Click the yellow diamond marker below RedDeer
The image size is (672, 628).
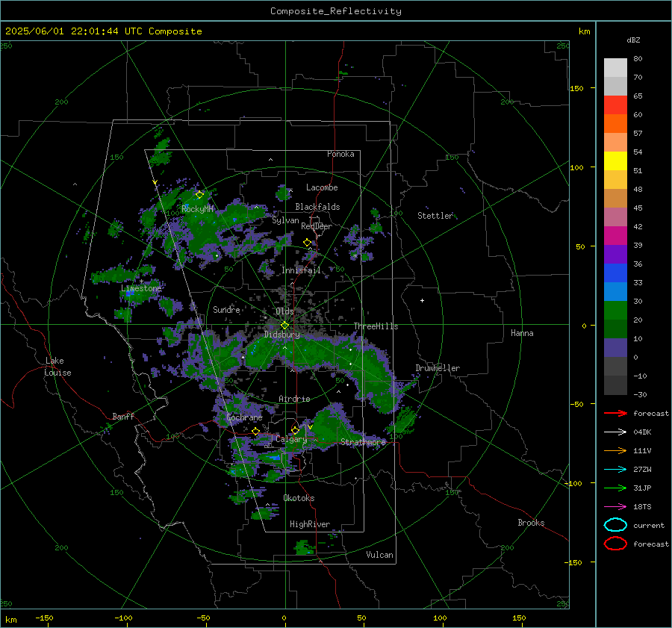(x=307, y=243)
